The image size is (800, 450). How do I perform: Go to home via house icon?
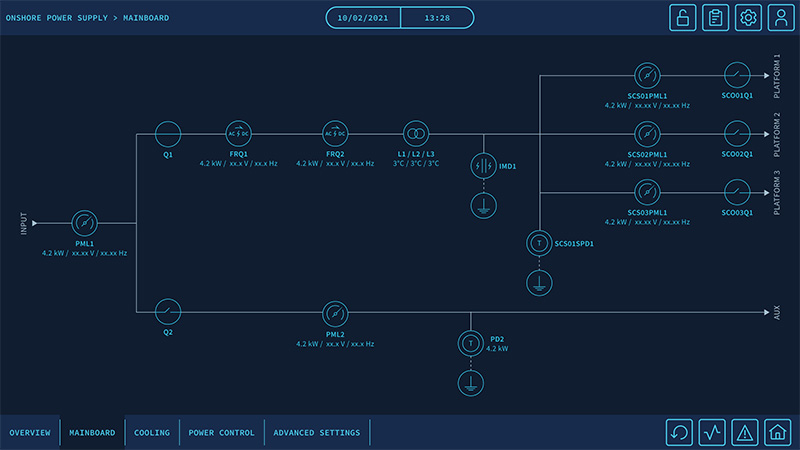point(778,433)
